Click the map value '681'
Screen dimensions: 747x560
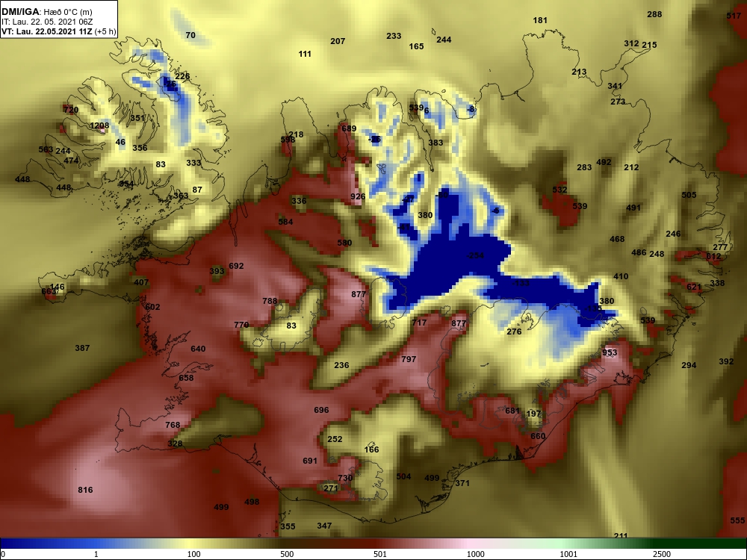point(512,411)
